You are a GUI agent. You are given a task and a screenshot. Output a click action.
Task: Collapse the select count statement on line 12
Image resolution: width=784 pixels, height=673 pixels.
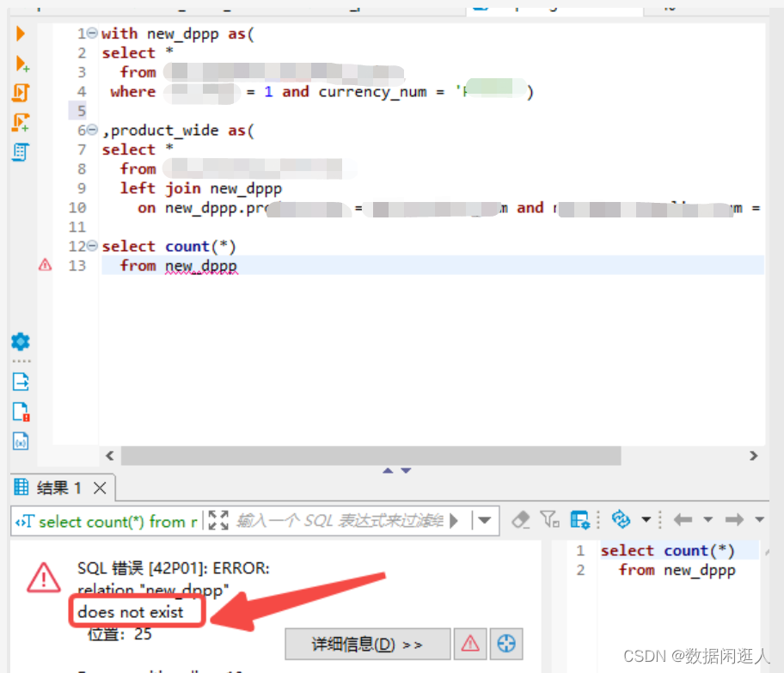coord(92,246)
